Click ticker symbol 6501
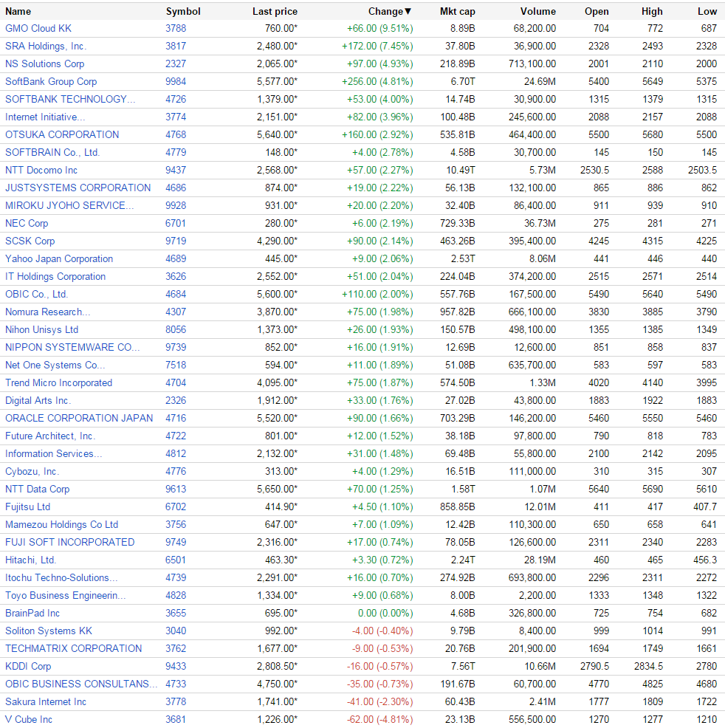This screenshot has height=728, width=725. point(176,560)
